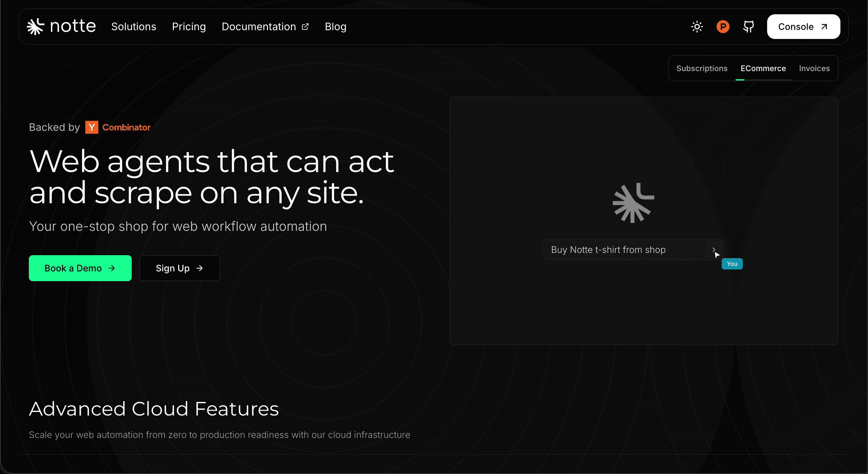
Task: Click the 'Web agents that can act' headline
Action: (x=211, y=177)
